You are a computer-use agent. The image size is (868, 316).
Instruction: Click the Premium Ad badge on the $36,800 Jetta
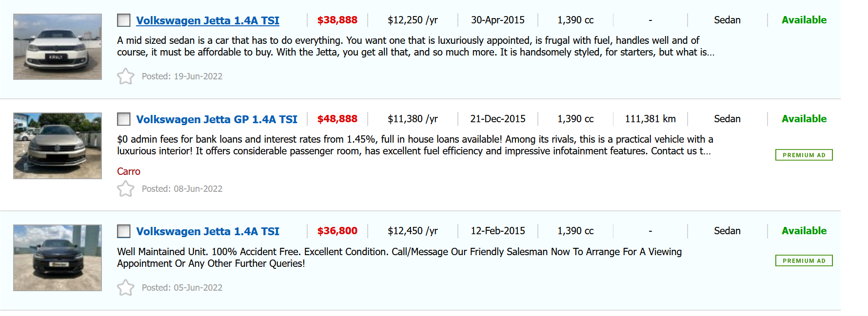coord(804,260)
